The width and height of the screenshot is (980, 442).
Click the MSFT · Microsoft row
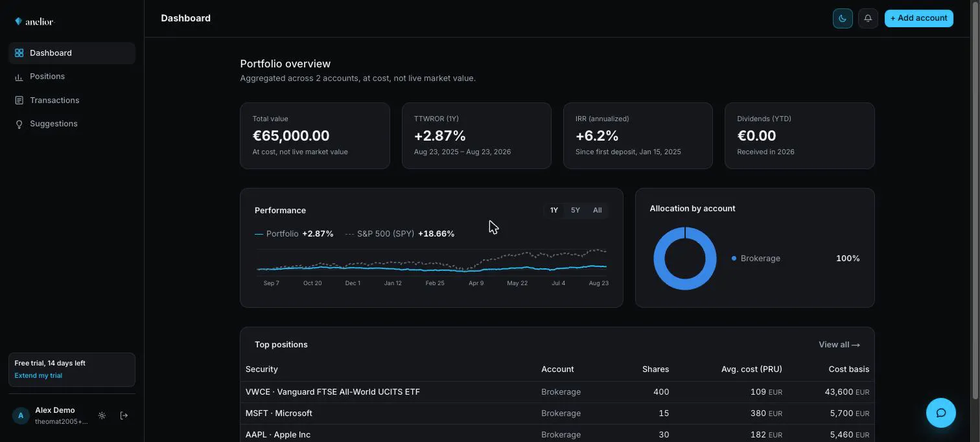click(557, 413)
